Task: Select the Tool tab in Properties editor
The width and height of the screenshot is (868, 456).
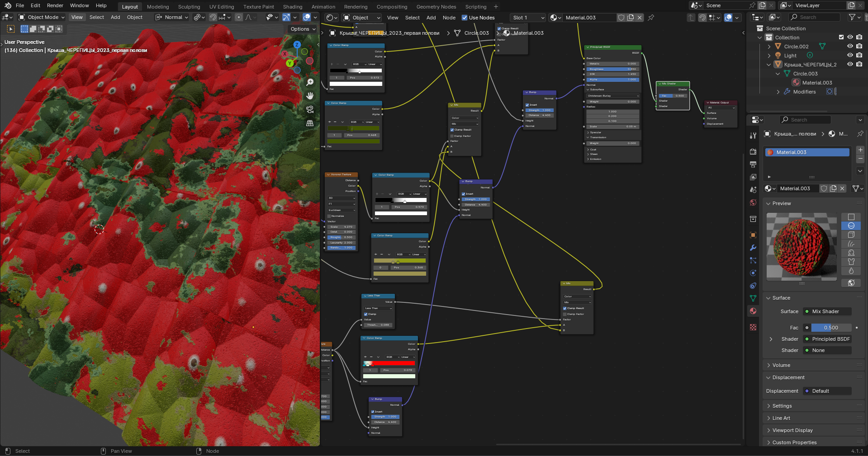Action: click(753, 136)
